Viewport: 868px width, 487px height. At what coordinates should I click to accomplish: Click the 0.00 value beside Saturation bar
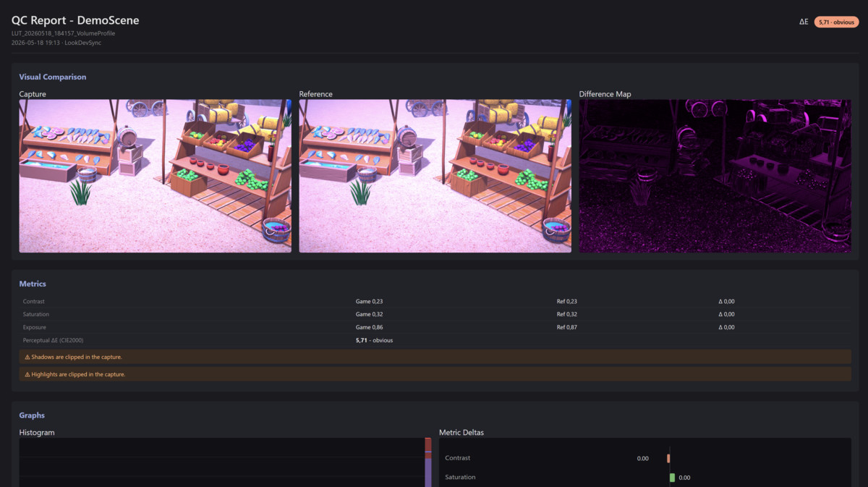(685, 478)
